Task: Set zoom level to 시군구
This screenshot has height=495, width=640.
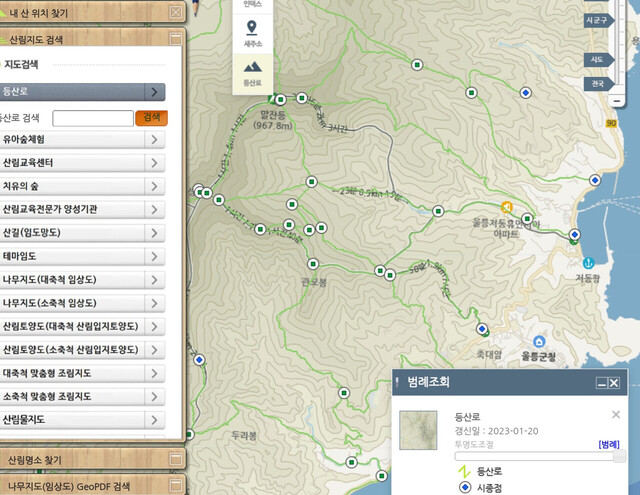Action: point(598,20)
